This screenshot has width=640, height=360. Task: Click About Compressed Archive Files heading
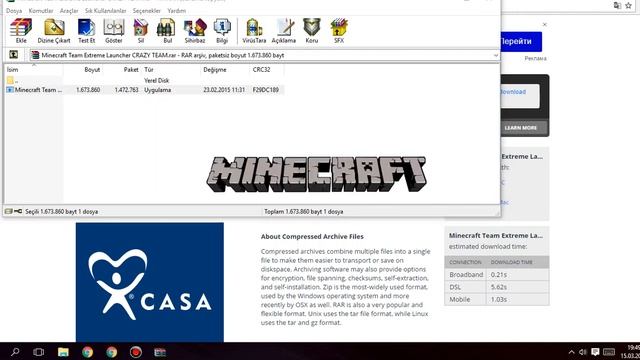(x=312, y=237)
